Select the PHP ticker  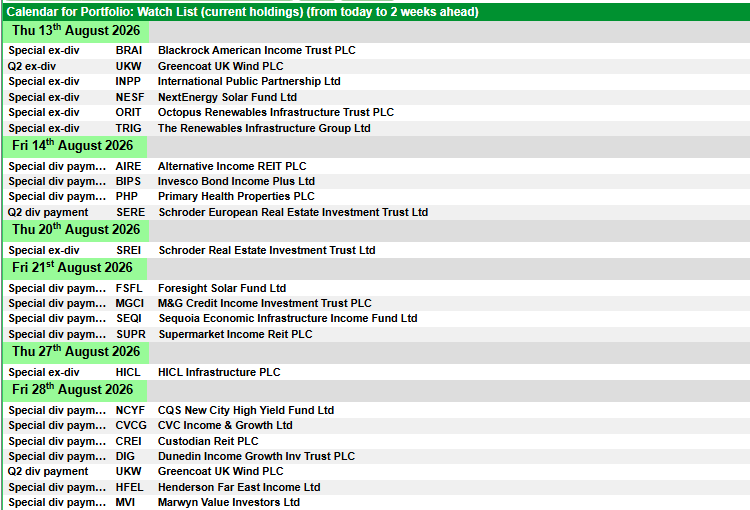pyautogui.click(x=126, y=197)
